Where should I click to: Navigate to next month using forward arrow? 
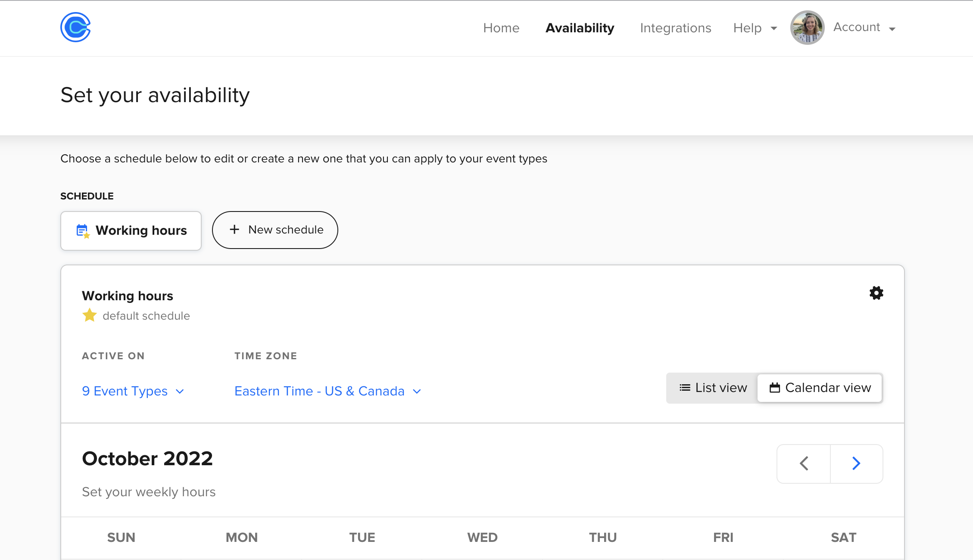point(856,463)
